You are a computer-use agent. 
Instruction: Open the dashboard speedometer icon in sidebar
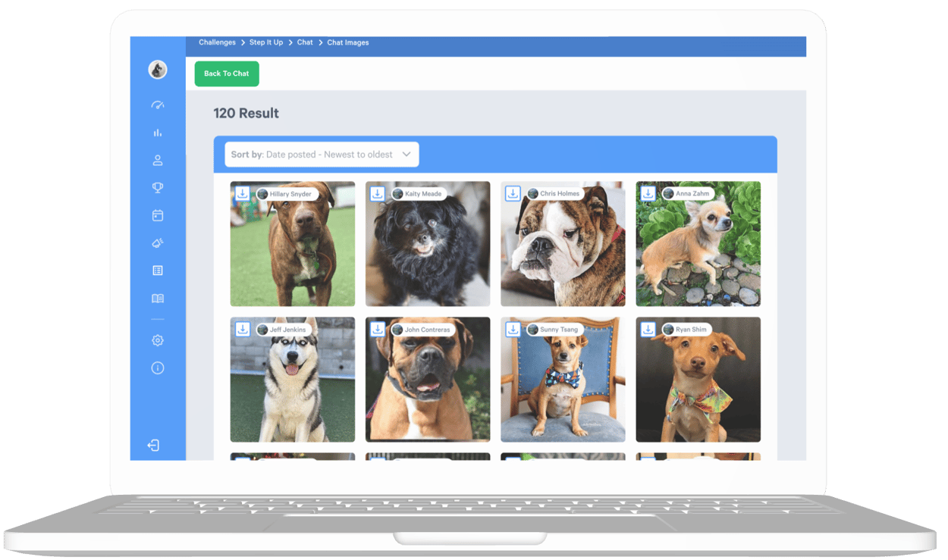(158, 105)
